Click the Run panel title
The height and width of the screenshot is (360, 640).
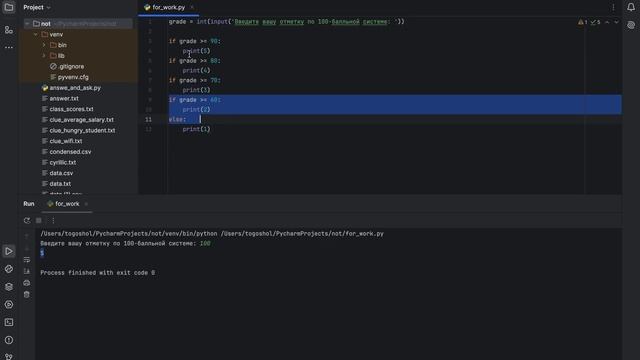(x=29, y=204)
